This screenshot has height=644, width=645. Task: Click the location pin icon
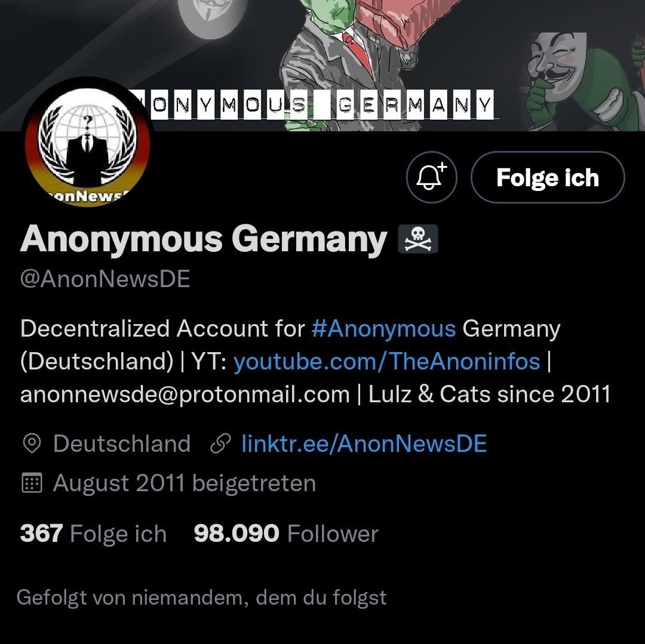coord(32,444)
